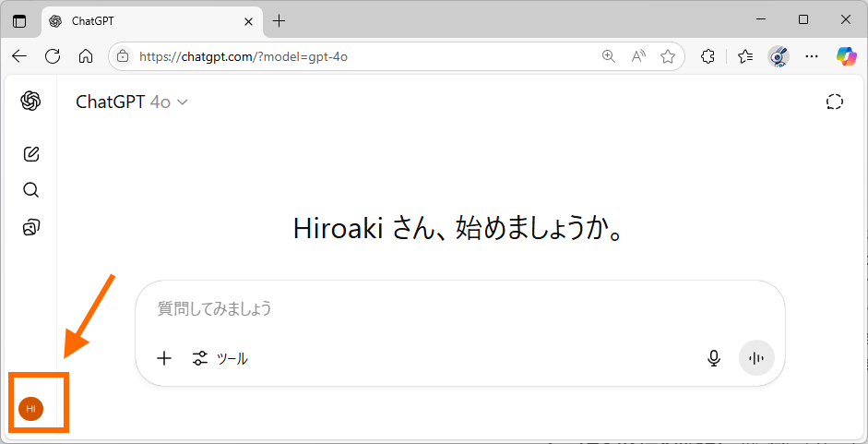Open the HI profile avatar menu
The height and width of the screenshot is (444, 868).
tap(31, 409)
